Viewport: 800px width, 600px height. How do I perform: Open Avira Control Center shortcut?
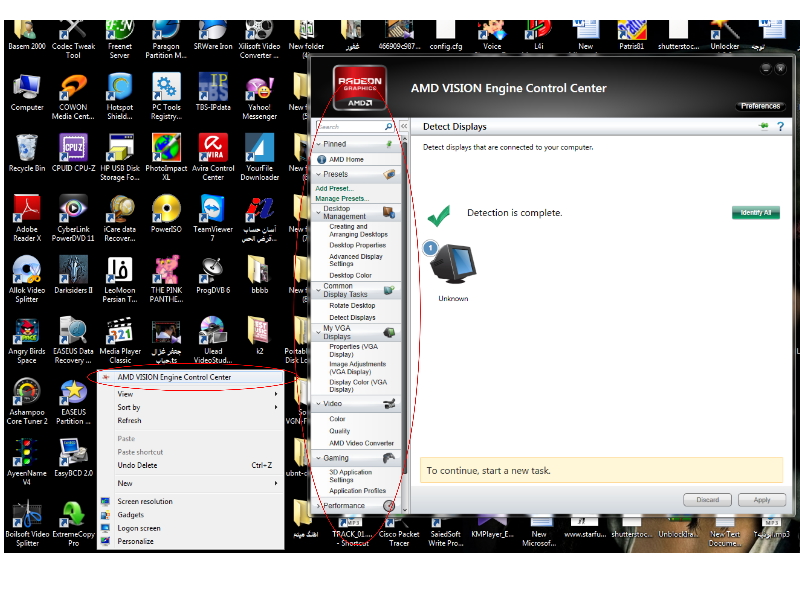[x=213, y=158]
